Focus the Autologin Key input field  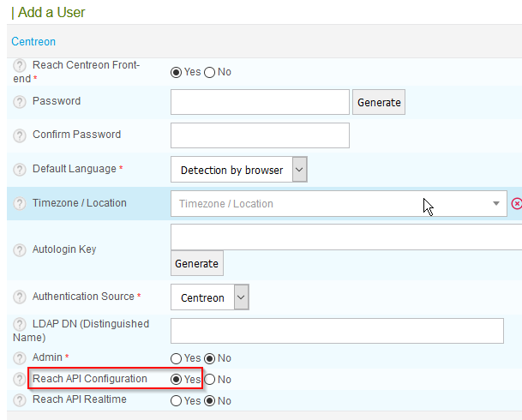(346, 237)
